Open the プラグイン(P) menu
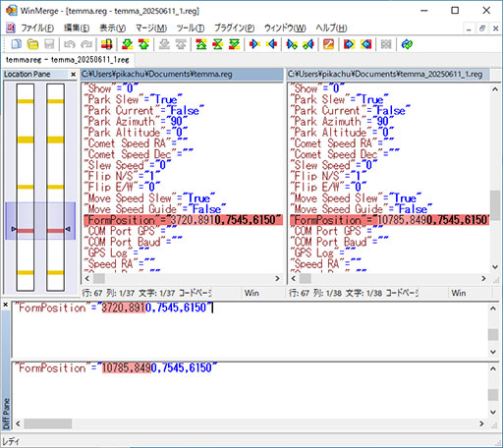The image size is (503, 448). (234, 28)
